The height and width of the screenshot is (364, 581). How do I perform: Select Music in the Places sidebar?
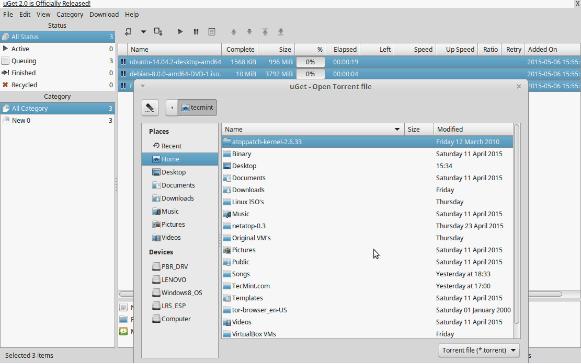180,211
